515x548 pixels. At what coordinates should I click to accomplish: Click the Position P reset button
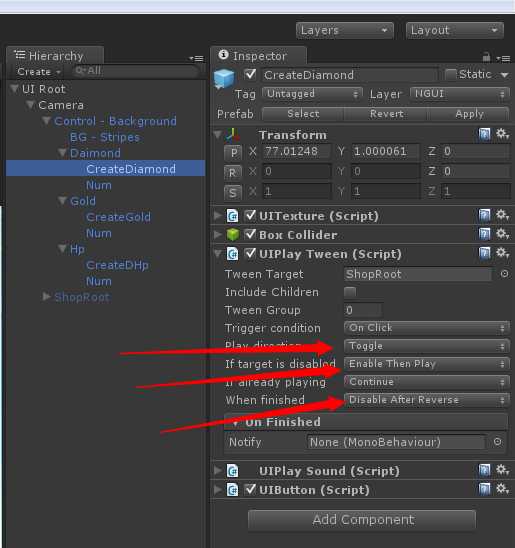(233, 153)
